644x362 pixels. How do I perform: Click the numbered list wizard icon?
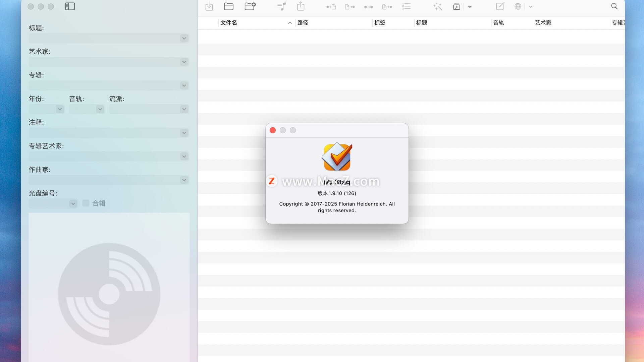click(406, 6)
